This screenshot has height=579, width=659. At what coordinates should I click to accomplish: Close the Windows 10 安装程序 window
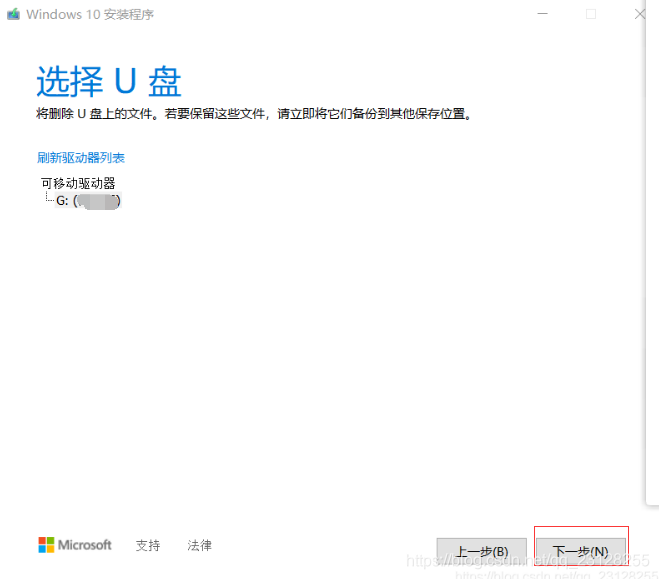click(640, 14)
